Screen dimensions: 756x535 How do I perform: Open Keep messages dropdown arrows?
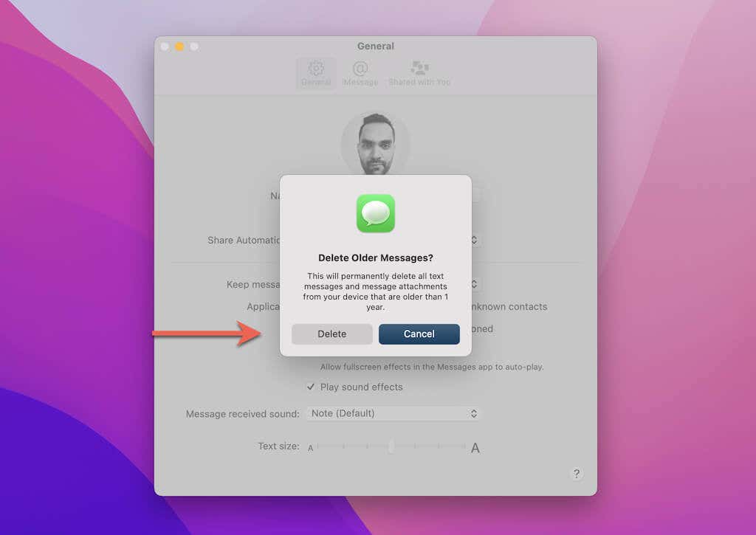474,284
